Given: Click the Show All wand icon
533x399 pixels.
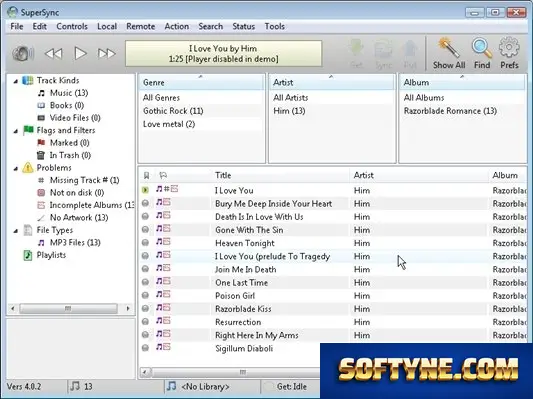Looking at the screenshot, I should (x=448, y=48).
